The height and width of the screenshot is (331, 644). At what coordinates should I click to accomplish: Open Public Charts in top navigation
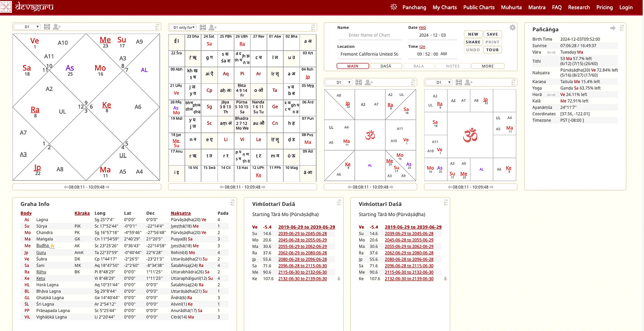click(x=479, y=8)
